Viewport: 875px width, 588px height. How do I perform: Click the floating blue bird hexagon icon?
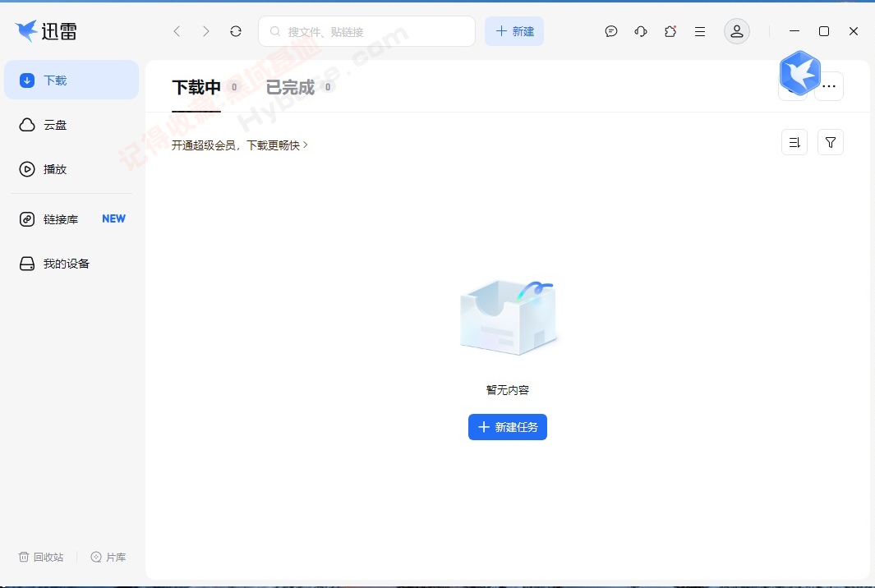[x=800, y=73]
